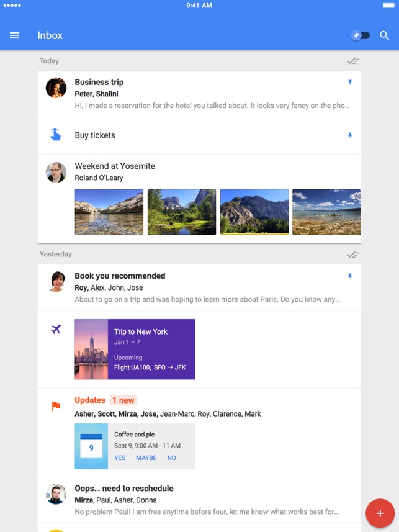Unpin the Business trip email
Viewport: 399px width, 532px height.
[x=350, y=82]
